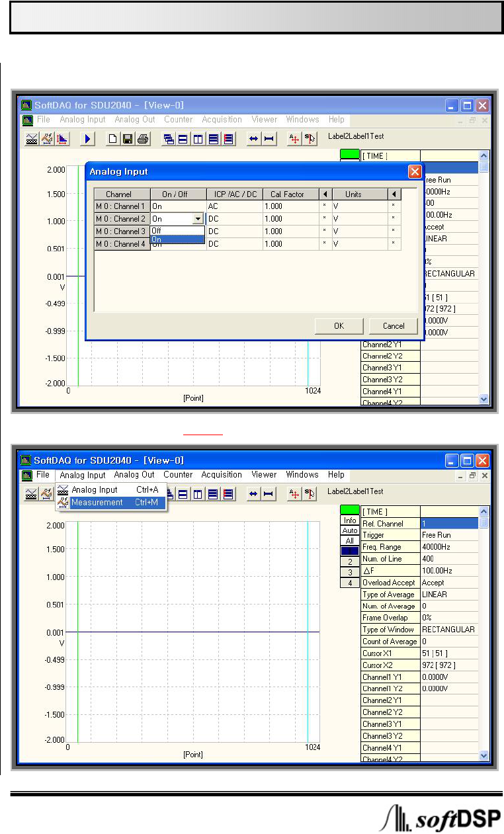This screenshot has width=504, height=834.
Task: Toggle Auto button in lower window channel selector
Action: pos(350,530)
